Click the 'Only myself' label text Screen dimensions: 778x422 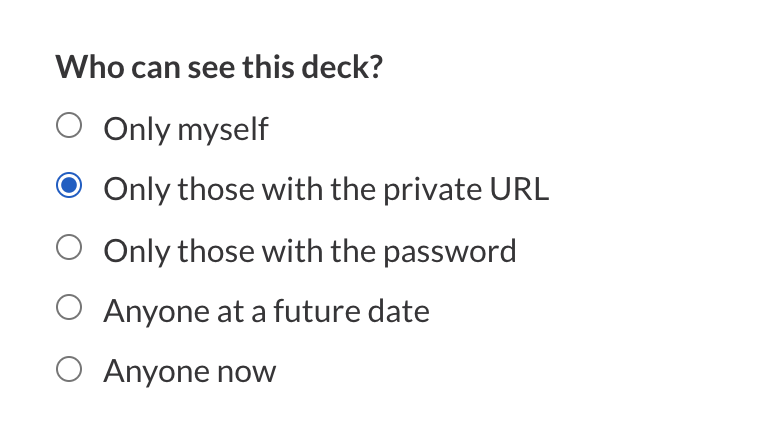(x=186, y=129)
